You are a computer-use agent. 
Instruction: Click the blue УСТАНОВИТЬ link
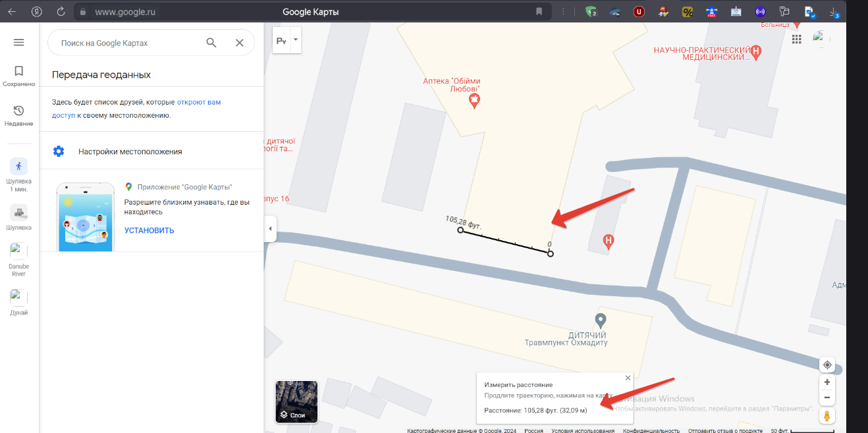coord(149,230)
